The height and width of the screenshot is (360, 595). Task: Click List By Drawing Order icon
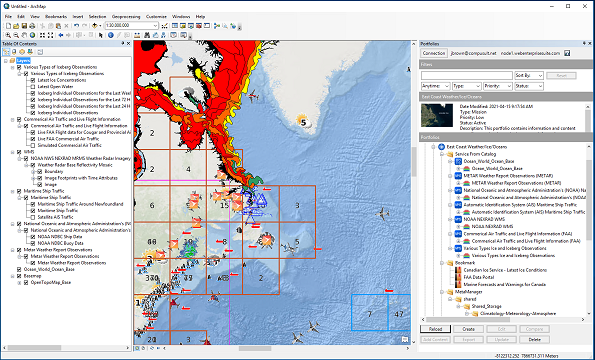pyautogui.click(x=6, y=52)
